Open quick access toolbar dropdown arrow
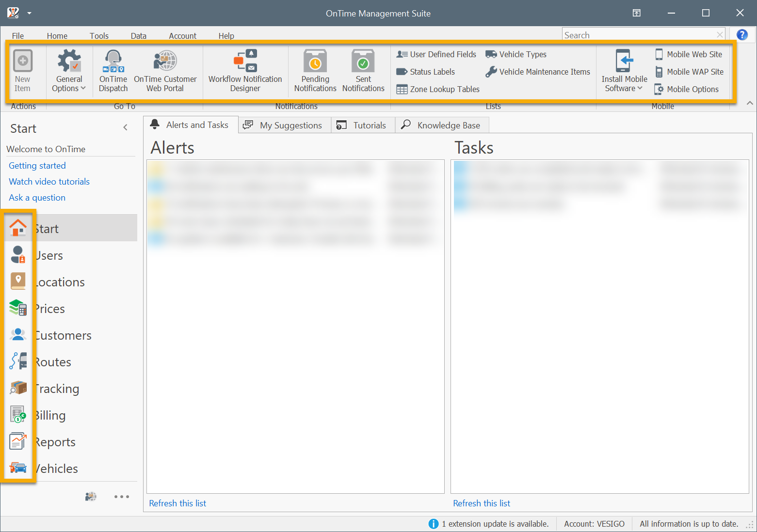Image resolution: width=757 pixels, height=532 pixels. (29, 13)
